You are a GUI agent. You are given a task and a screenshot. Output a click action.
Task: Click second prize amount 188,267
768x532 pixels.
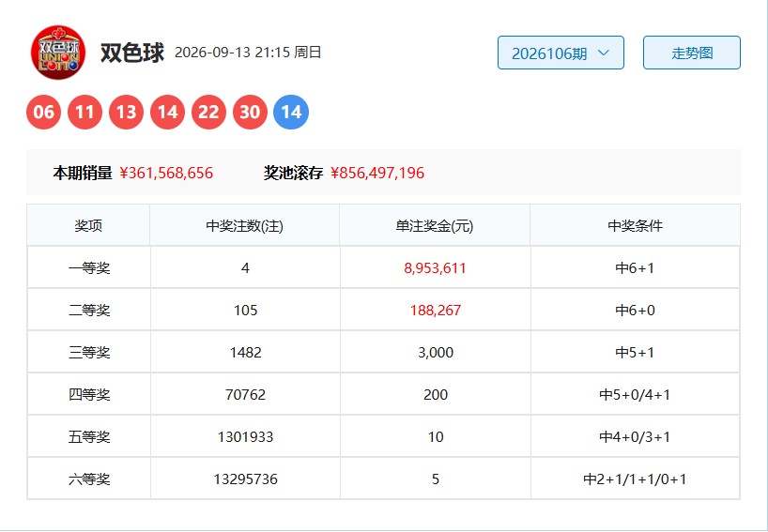coord(436,311)
